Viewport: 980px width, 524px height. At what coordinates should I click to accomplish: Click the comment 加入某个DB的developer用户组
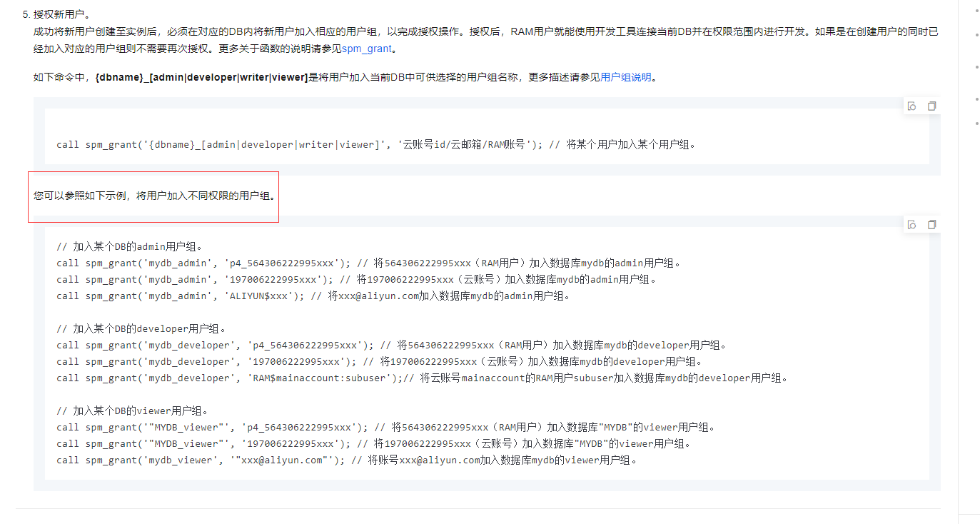coord(141,328)
